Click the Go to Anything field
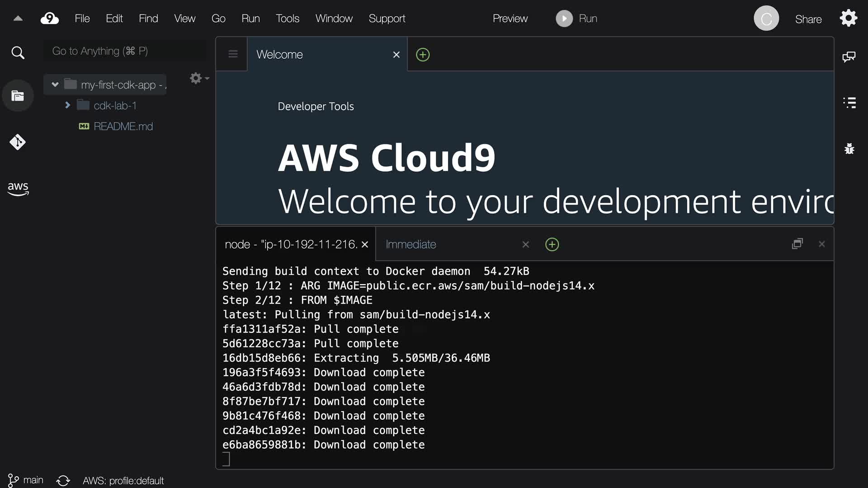 click(124, 51)
